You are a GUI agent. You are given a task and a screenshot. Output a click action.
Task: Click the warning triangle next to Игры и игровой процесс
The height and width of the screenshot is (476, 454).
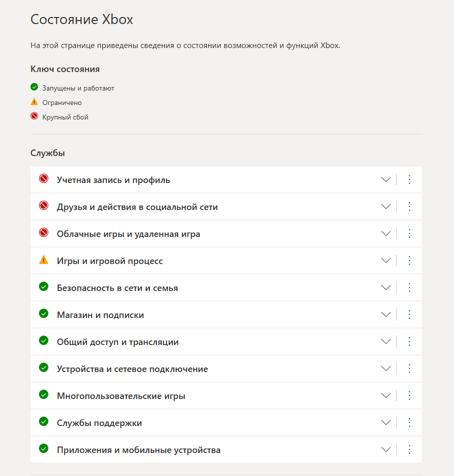click(x=43, y=259)
